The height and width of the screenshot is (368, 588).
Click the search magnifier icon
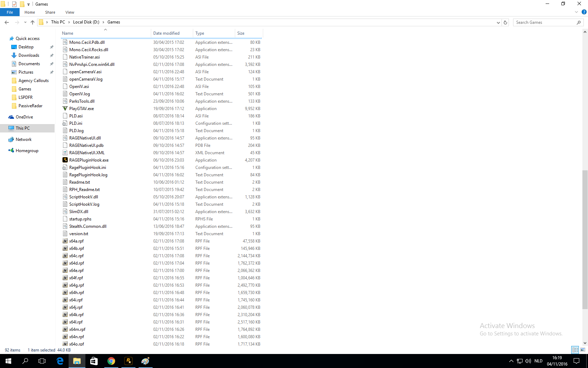(x=579, y=22)
